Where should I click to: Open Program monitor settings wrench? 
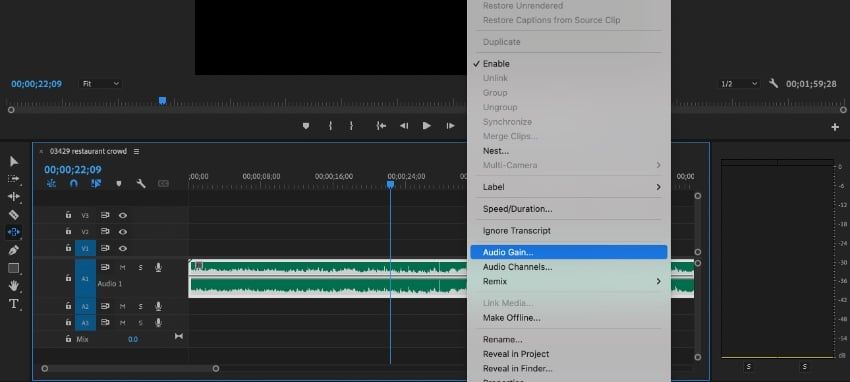[x=774, y=83]
